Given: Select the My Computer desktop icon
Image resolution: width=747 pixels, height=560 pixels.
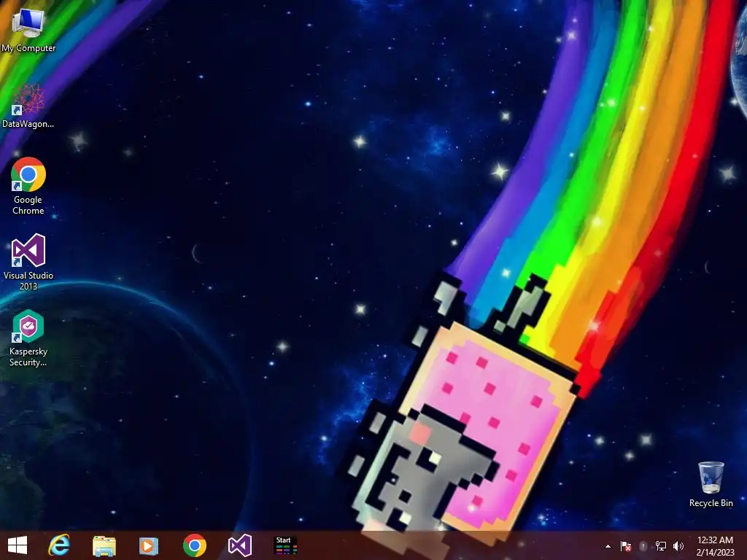Looking at the screenshot, I should [28, 30].
